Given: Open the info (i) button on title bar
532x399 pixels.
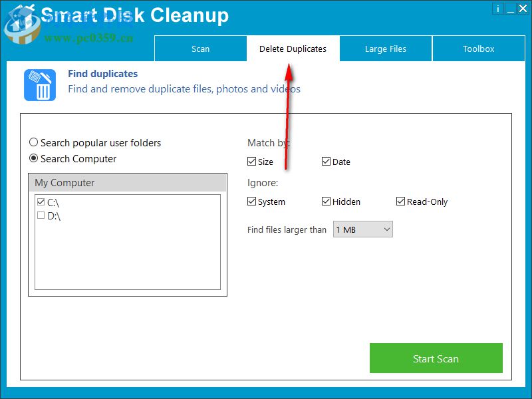Looking at the screenshot, I should pyautogui.click(x=497, y=9).
